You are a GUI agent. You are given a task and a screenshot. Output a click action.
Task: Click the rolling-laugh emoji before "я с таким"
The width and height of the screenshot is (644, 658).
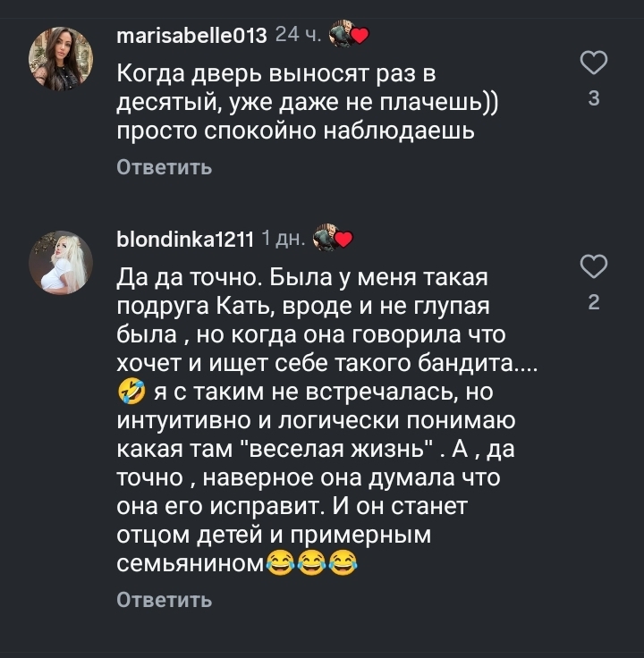coord(131,392)
